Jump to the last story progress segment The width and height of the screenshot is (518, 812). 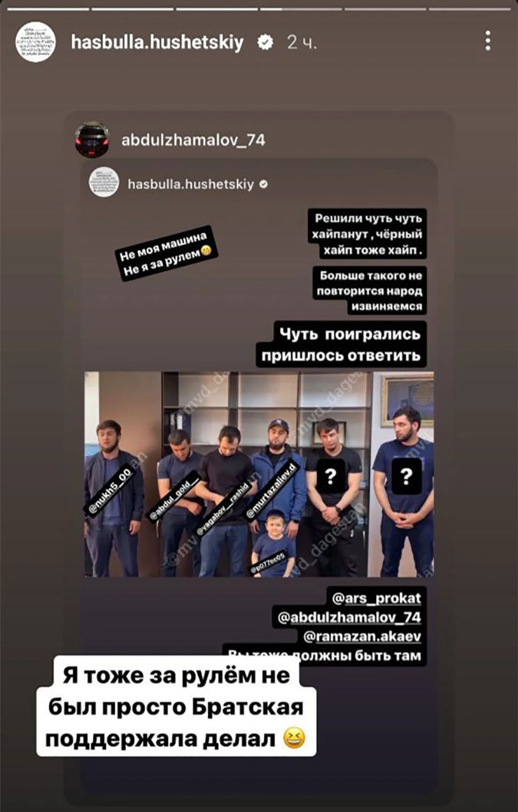(x=470, y=9)
